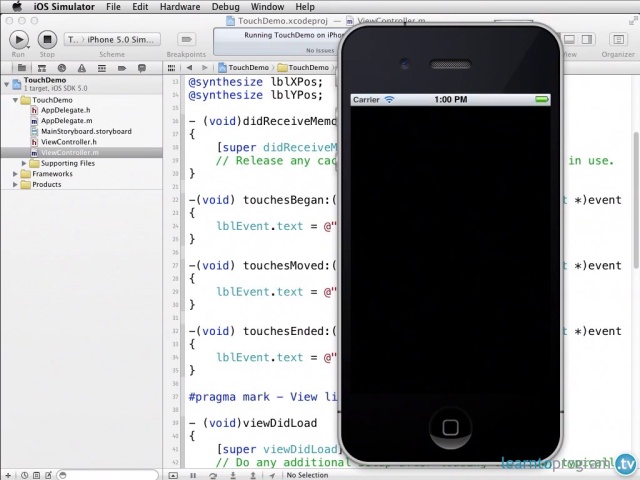Toggle the utilities pane view button
This screenshot has height=480, width=640.
(587, 39)
